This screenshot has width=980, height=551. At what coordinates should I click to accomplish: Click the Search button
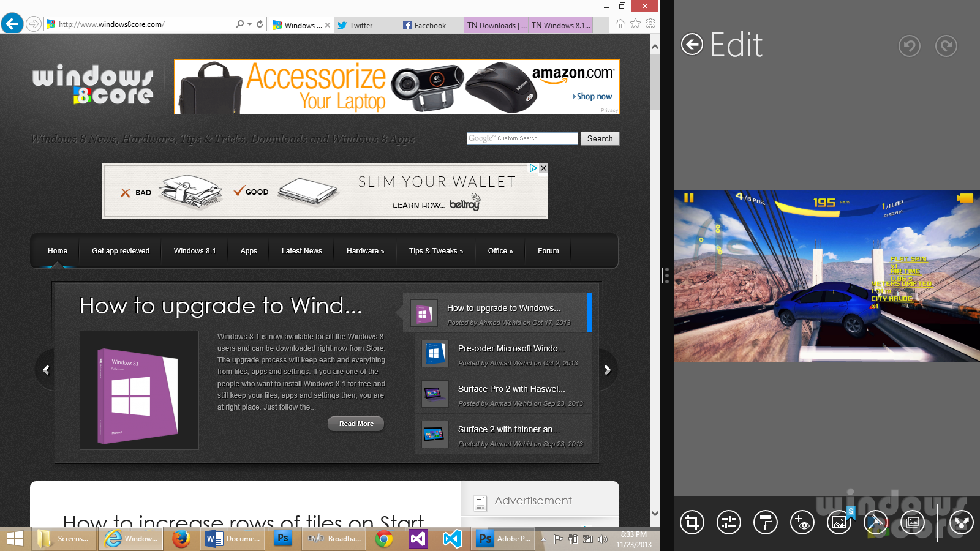pos(600,138)
